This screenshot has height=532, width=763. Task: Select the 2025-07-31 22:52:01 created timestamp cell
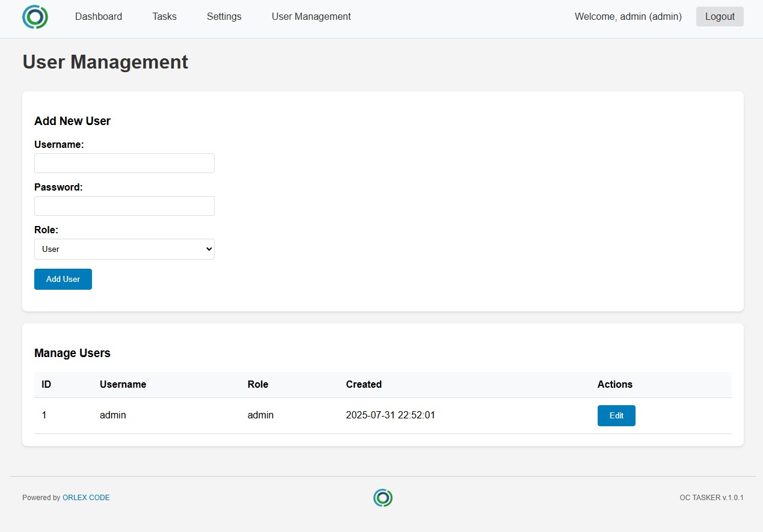tap(390, 415)
